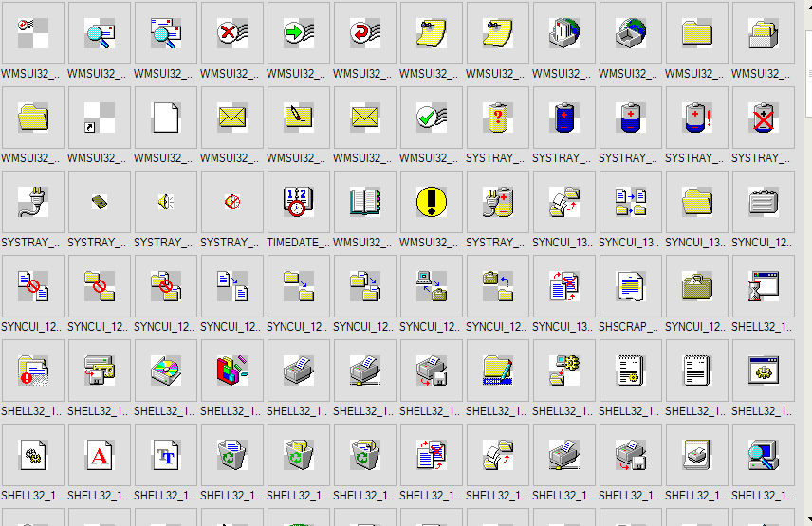Select the computer with magnifier icon
The image size is (812, 526).
[764, 455]
